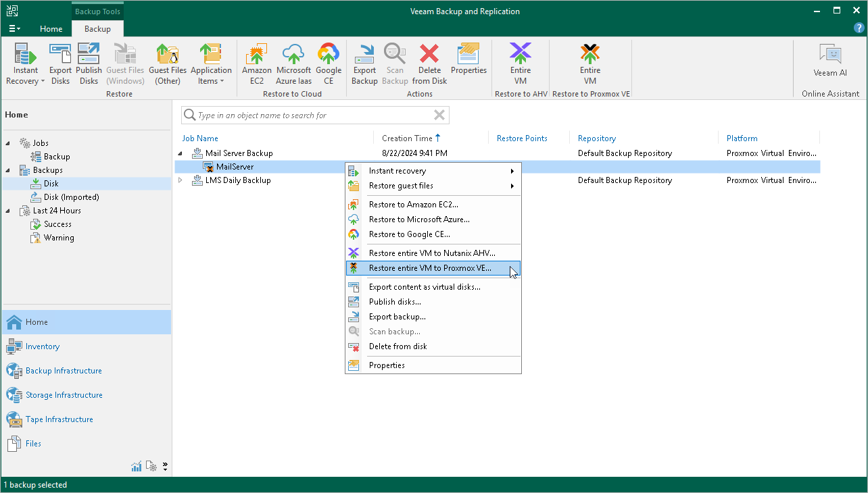Open the main hamburger menu

tap(14, 28)
